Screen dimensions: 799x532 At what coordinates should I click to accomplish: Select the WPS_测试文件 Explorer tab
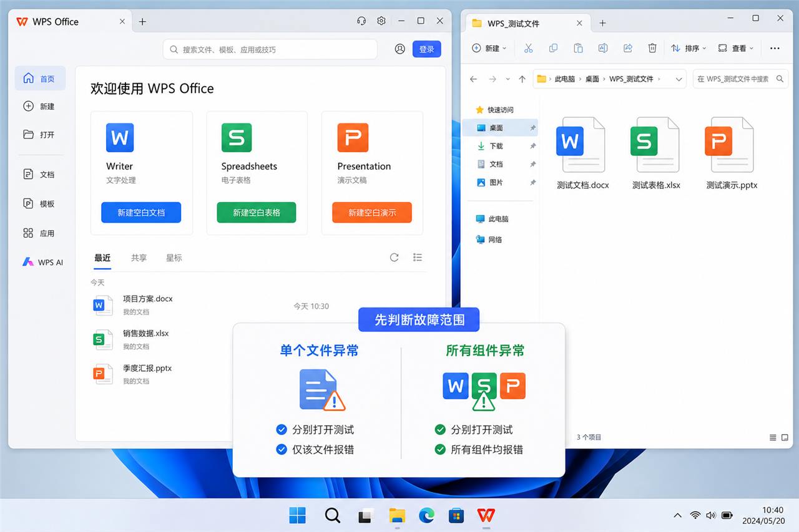tap(528, 23)
